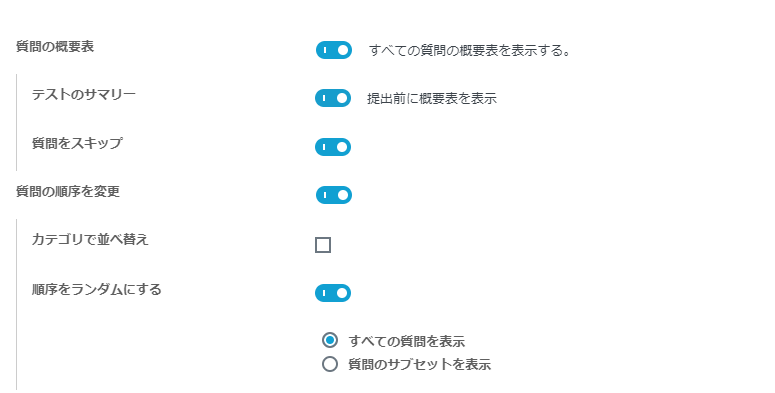Click the すべての質問を表示 option text
The width and height of the screenshot is (775, 393).
click(407, 341)
